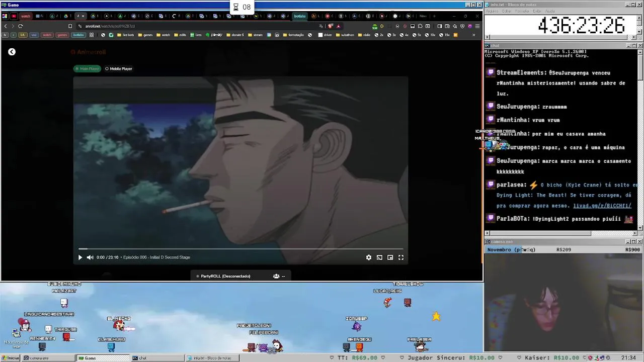
Task: Open the livad.gg link in chat
Action: pyautogui.click(x=602, y=206)
